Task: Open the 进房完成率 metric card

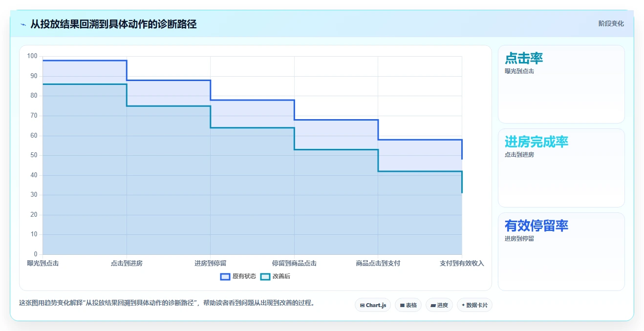Action: [561, 168]
